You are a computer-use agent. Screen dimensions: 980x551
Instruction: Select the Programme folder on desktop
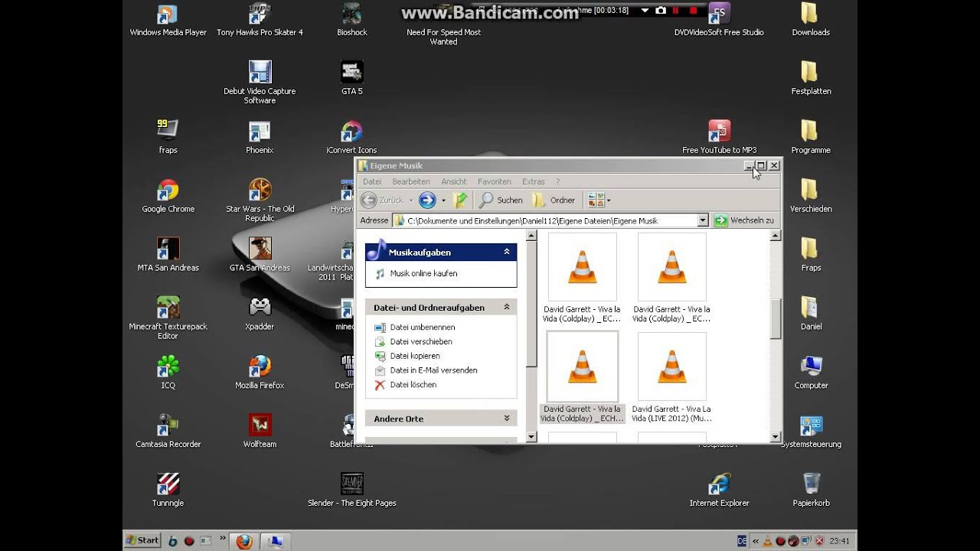click(811, 137)
